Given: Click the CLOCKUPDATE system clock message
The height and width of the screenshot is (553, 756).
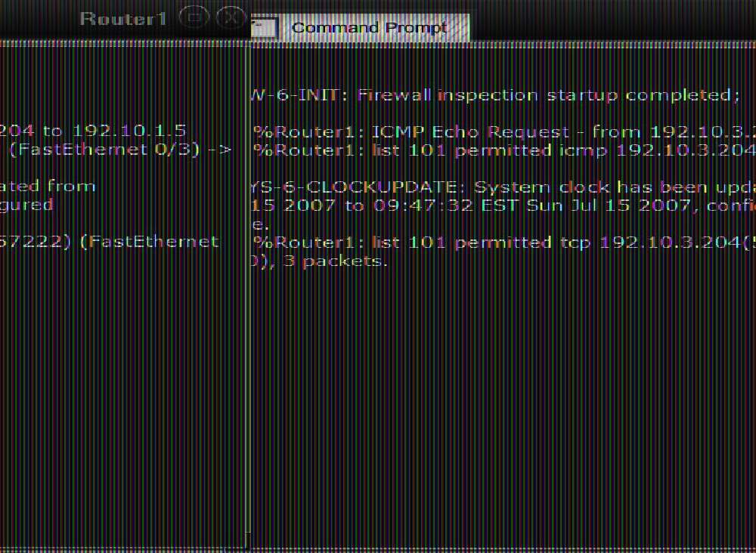Looking at the screenshot, I should tap(503, 187).
